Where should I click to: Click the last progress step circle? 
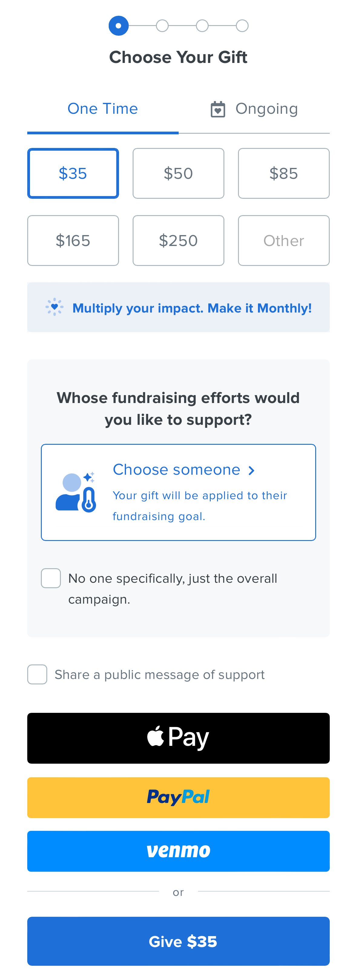(x=242, y=26)
